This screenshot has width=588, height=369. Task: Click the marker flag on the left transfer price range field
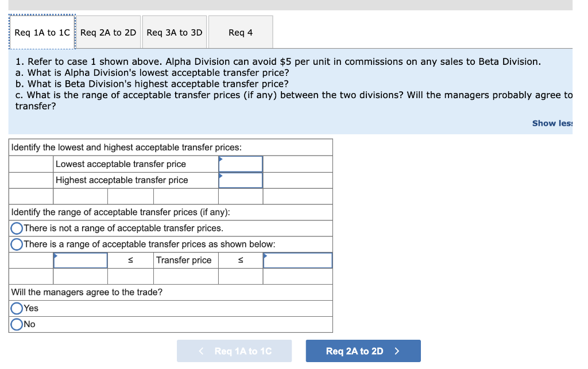[x=55, y=255]
